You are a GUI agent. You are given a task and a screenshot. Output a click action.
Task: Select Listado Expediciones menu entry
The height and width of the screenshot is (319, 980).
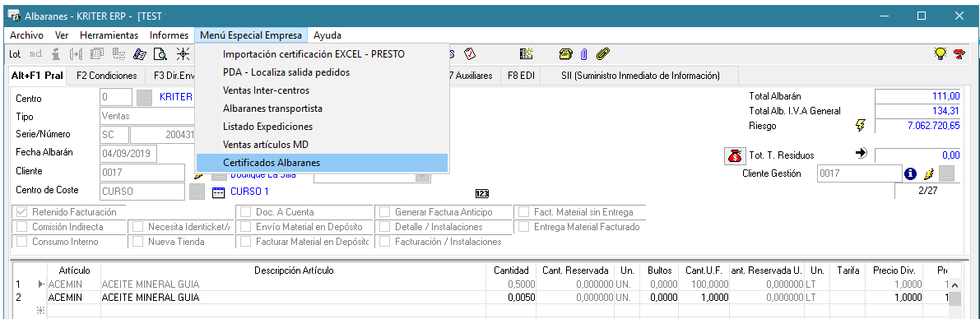[x=322, y=127]
